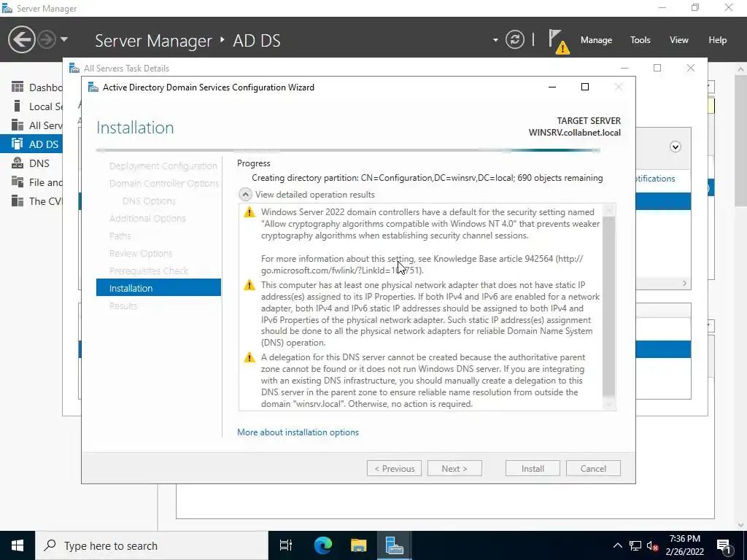Maximize the All Servers Task Details window

[657, 68]
